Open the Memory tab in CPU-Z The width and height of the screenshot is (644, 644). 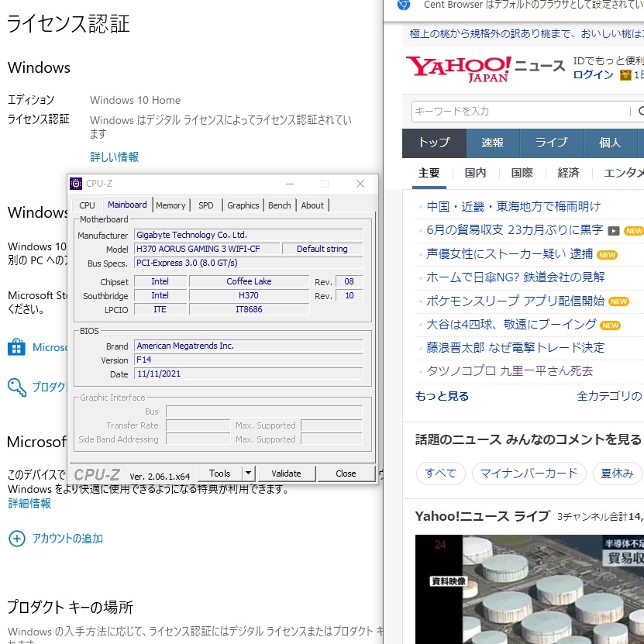[x=170, y=205]
